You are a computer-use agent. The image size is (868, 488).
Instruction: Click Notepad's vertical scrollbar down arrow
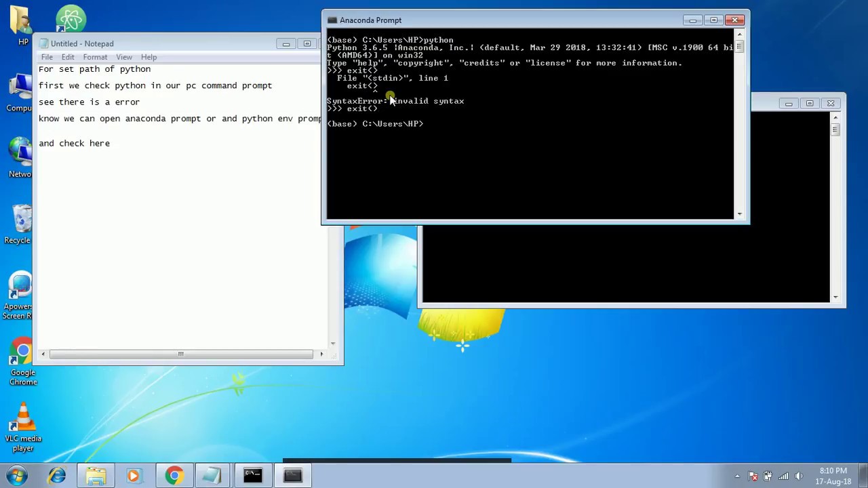[332, 343]
